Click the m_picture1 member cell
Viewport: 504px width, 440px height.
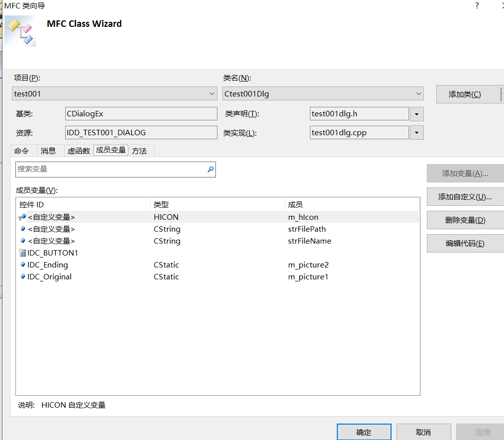coord(308,277)
